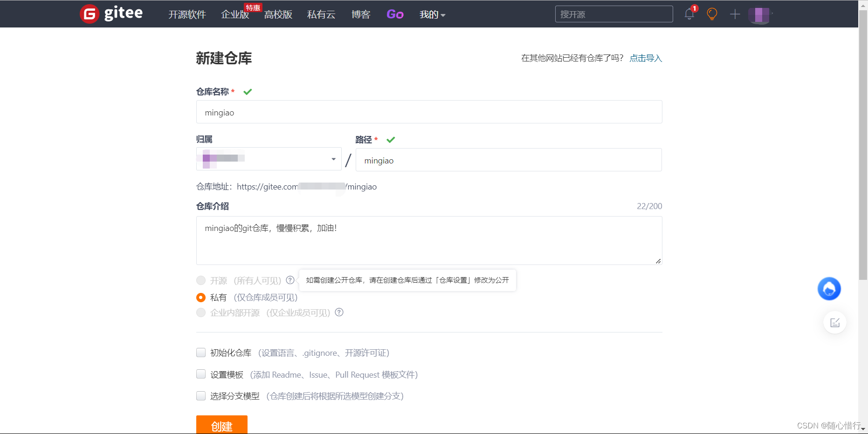Viewport: 868px width, 434px height.
Task: Open the plus create menu icon
Action: pos(735,14)
